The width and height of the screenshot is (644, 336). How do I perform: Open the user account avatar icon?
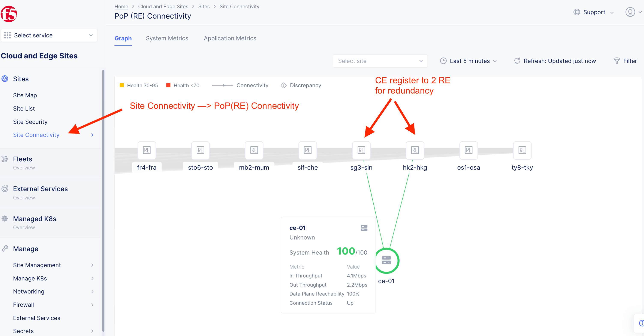[630, 12]
